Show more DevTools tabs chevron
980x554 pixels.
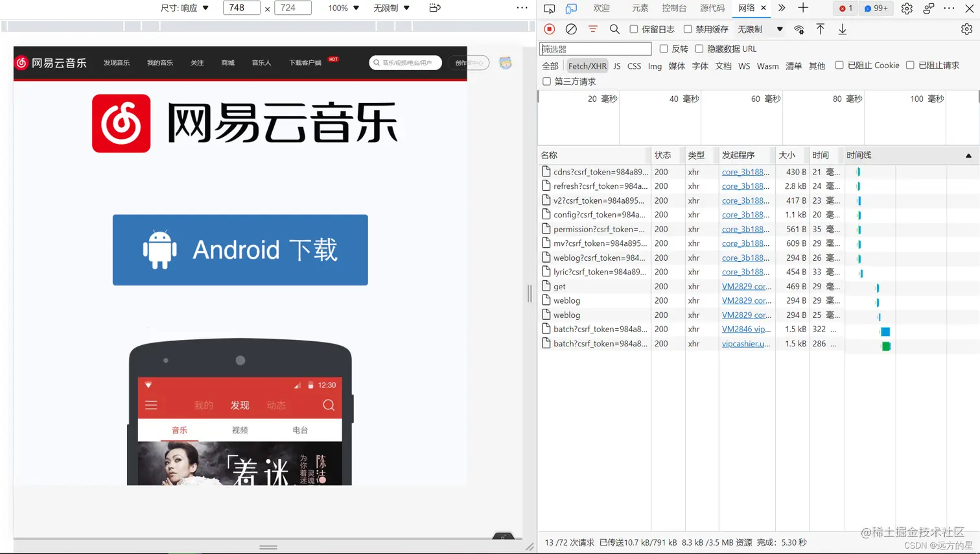point(782,8)
